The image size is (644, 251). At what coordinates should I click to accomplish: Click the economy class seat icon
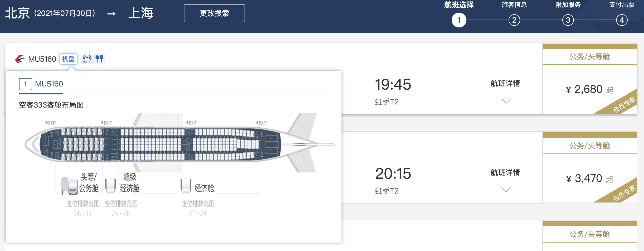click(x=186, y=185)
